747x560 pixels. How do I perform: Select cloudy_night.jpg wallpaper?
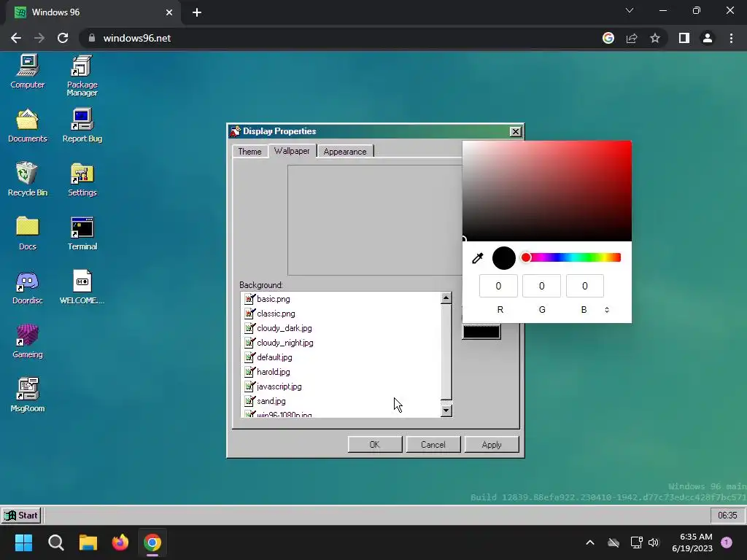coord(341,343)
